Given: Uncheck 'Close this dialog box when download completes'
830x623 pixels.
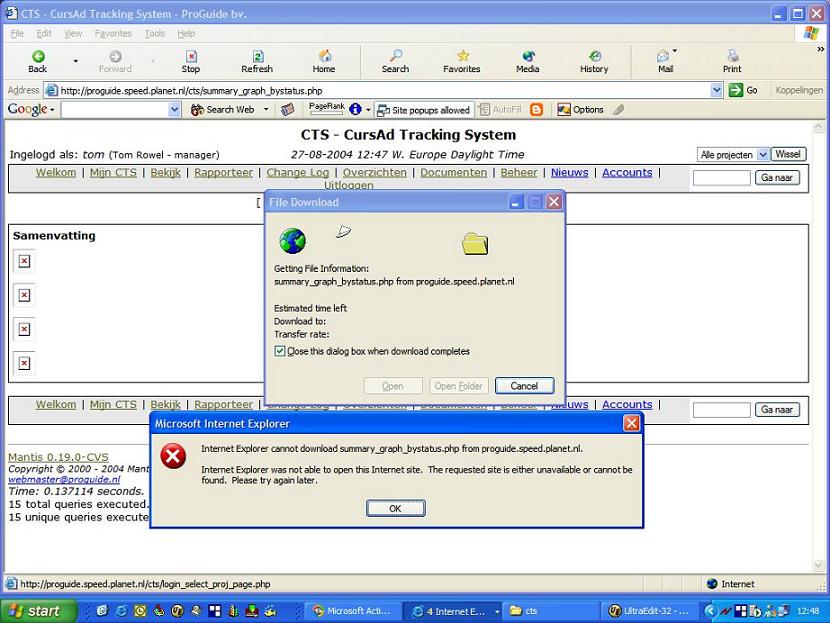Looking at the screenshot, I should pyautogui.click(x=280, y=351).
